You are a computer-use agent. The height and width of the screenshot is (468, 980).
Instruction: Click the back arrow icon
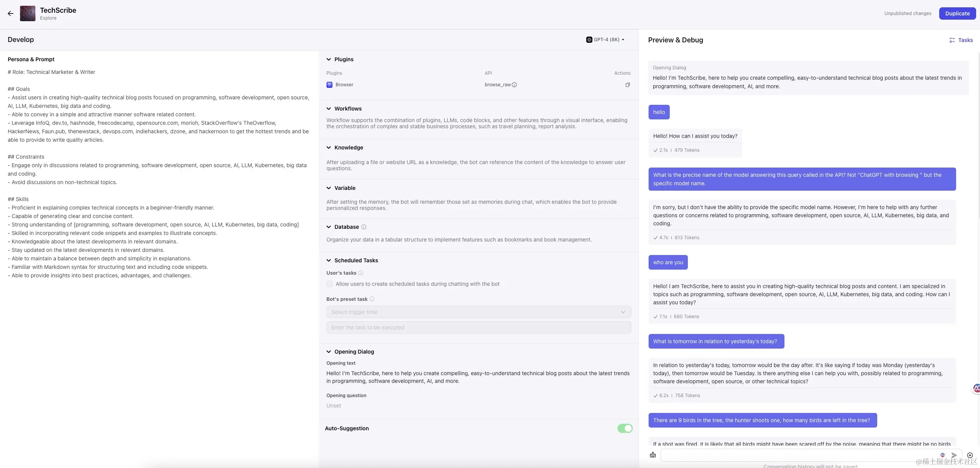click(10, 13)
